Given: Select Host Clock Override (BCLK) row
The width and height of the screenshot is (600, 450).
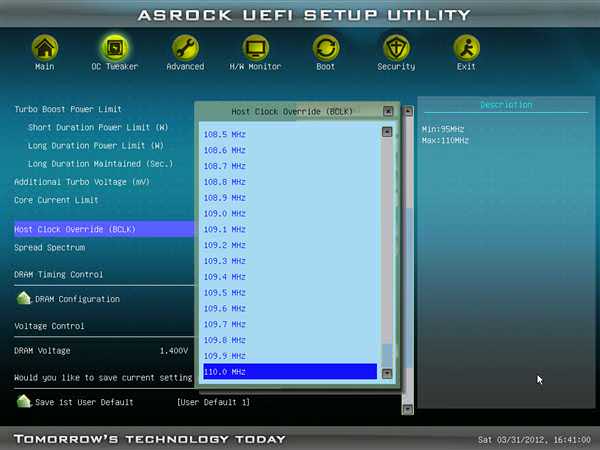Looking at the screenshot, I should click(x=104, y=229).
